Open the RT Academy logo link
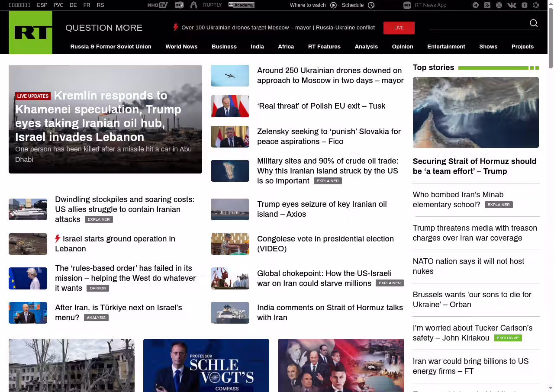Screen dimensions: 554x392 point(241,5)
